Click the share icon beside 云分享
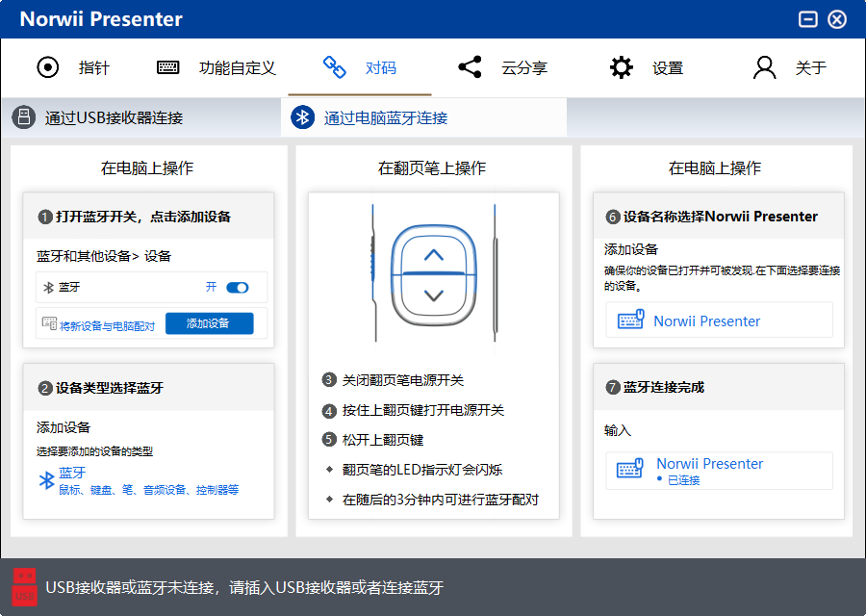 click(x=470, y=67)
